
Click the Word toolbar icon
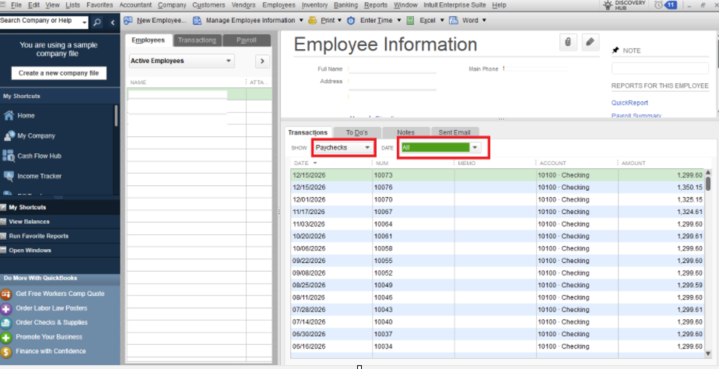pyautogui.click(x=454, y=21)
